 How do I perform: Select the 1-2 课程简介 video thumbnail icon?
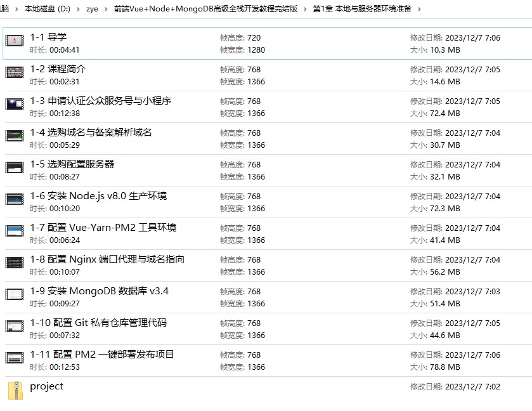[x=15, y=72]
